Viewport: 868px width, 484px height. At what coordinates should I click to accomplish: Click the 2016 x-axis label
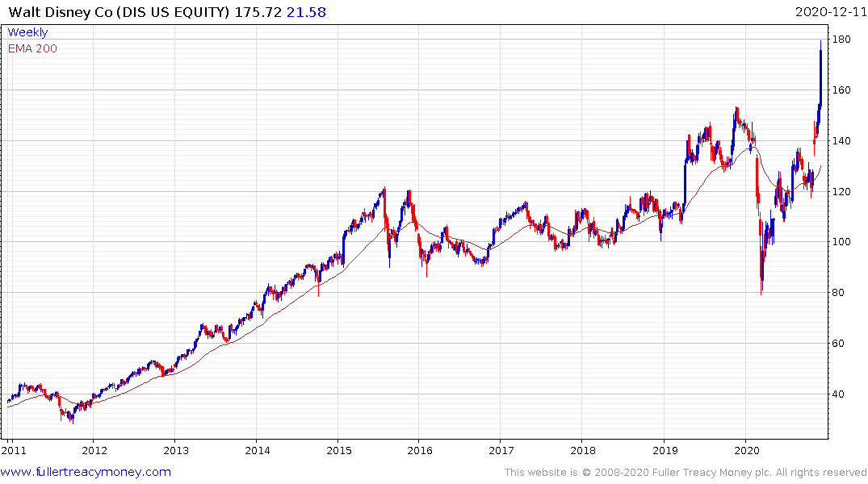[420, 450]
